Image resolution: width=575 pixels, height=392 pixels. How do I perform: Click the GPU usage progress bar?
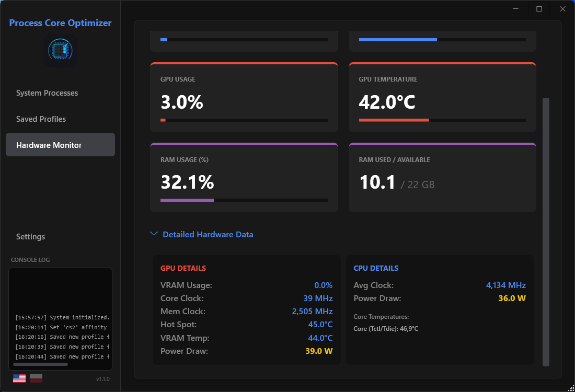point(244,120)
